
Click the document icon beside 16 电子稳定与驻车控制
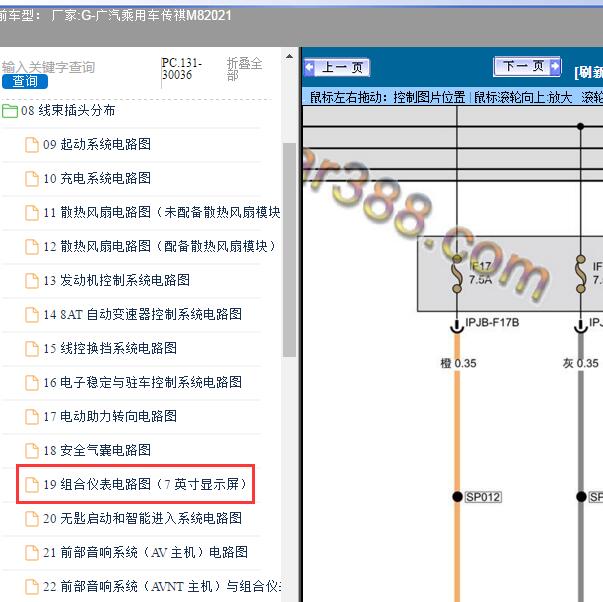32,383
